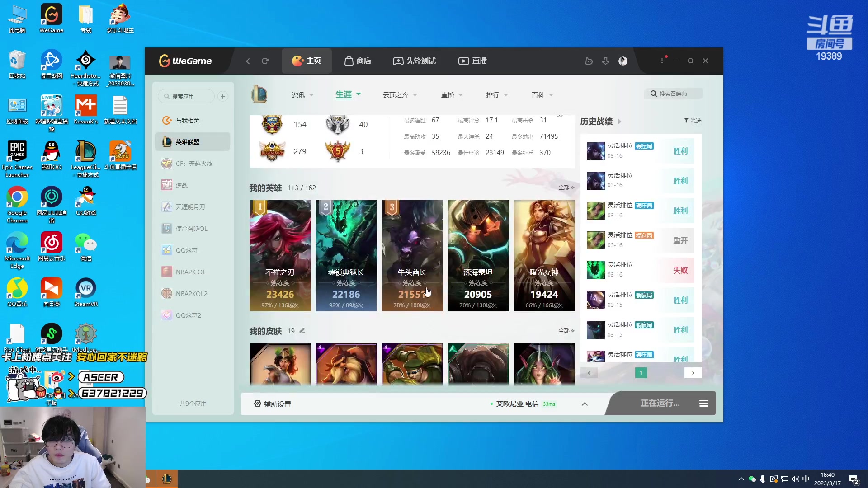Open the 直播 tab
Image resolution: width=868 pixels, height=488 pixels.
point(472,61)
